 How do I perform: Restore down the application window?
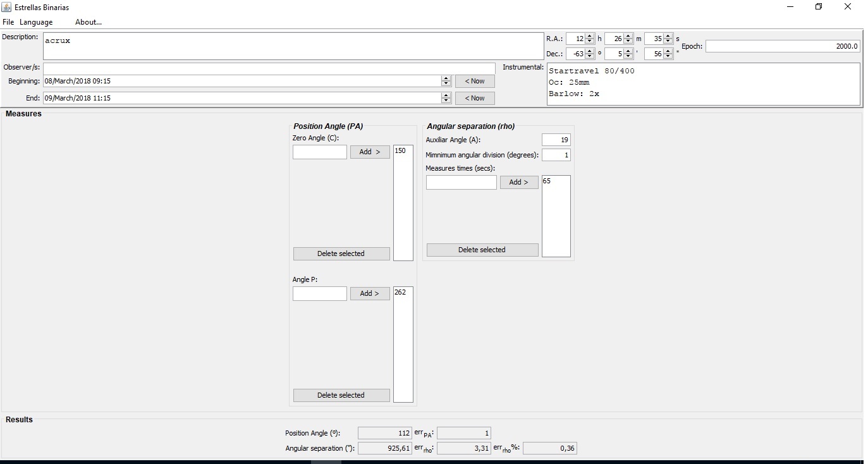(x=819, y=7)
